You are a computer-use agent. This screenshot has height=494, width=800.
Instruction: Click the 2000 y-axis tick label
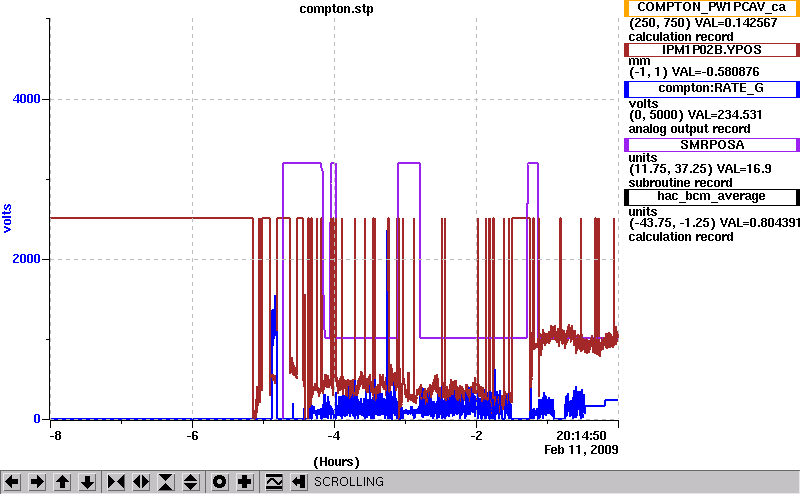click(x=26, y=258)
